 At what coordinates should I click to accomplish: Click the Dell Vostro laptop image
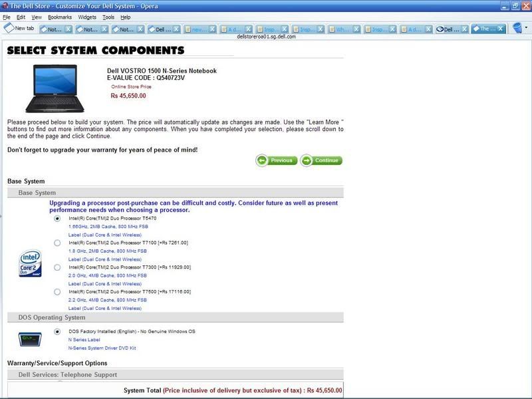(x=55, y=88)
